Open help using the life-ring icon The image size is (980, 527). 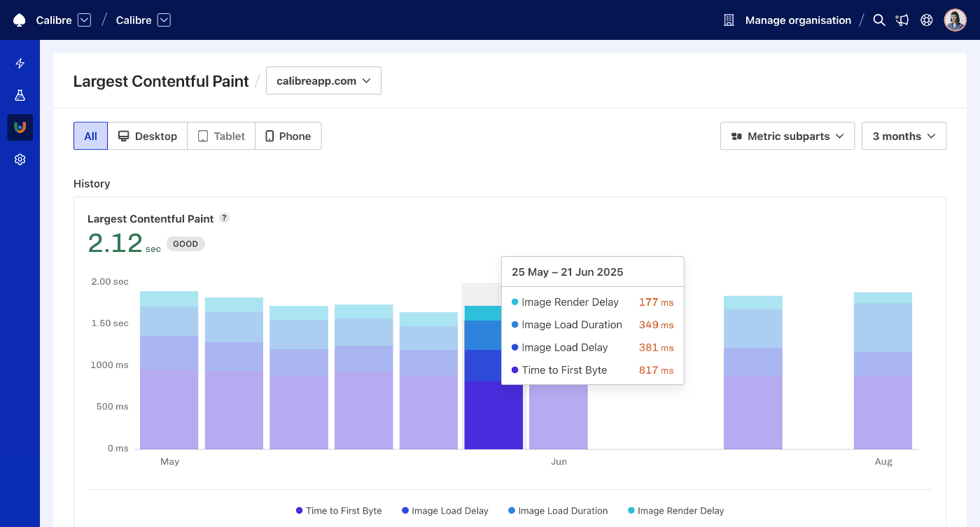[926, 20]
